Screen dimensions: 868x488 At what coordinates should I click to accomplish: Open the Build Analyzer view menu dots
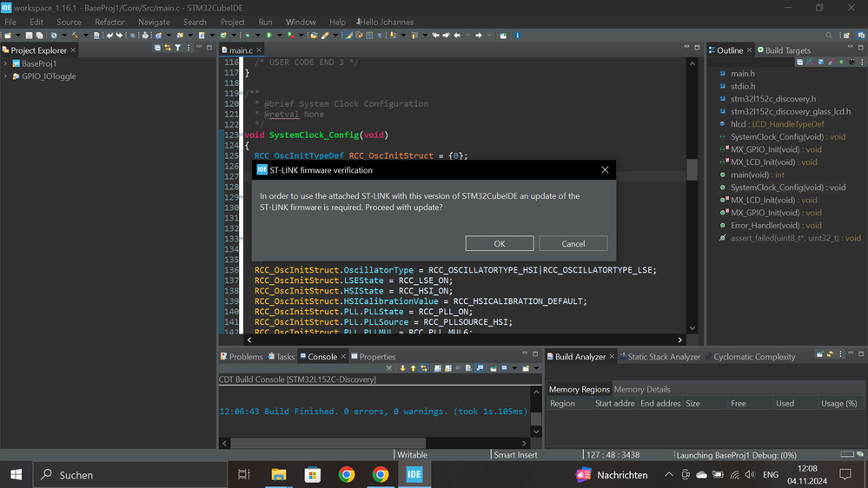[840, 354]
